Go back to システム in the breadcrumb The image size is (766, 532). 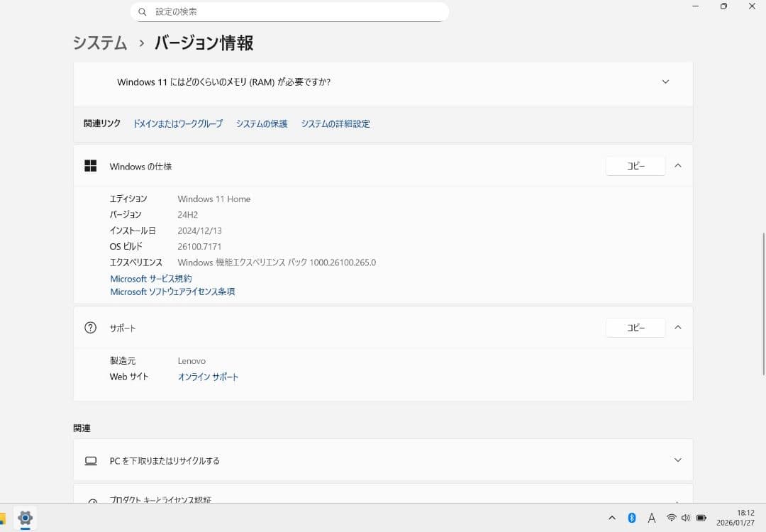(100, 43)
